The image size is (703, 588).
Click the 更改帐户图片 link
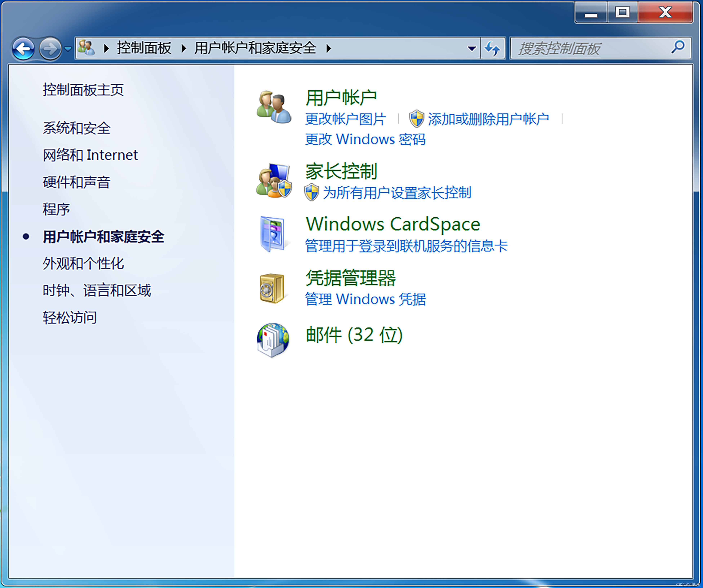pyautogui.click(x=345, y=119)
